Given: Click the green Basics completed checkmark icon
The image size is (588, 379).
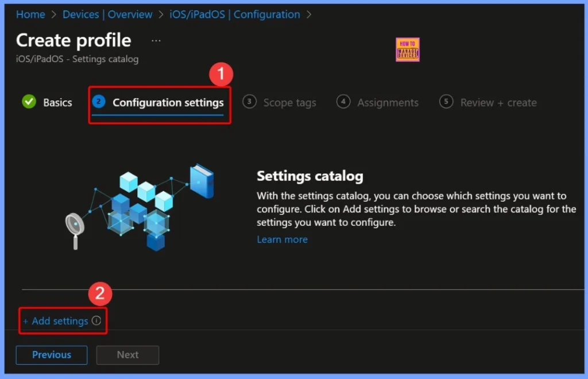Looking at the screenshot, I should [x=29, y=102].
